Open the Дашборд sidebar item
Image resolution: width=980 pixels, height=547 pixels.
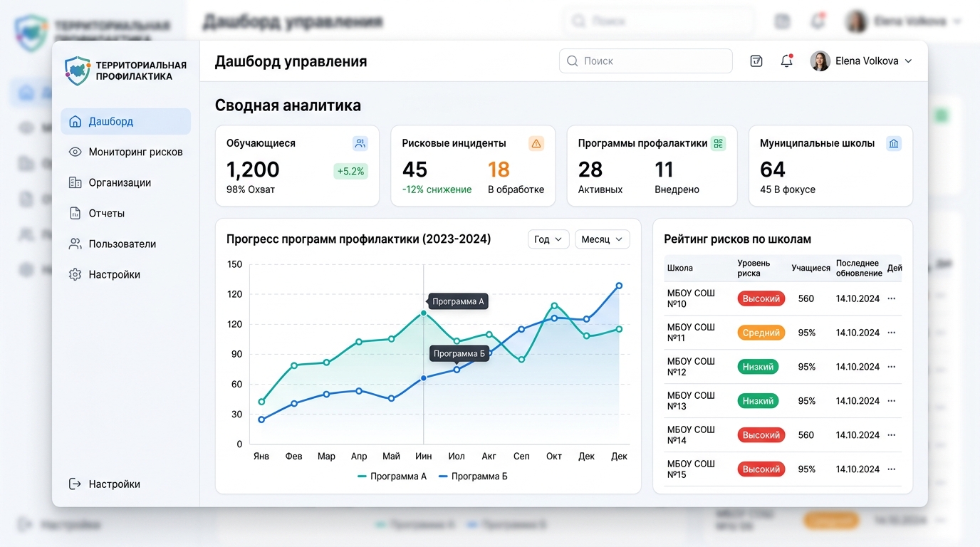(x=125, y=121)
